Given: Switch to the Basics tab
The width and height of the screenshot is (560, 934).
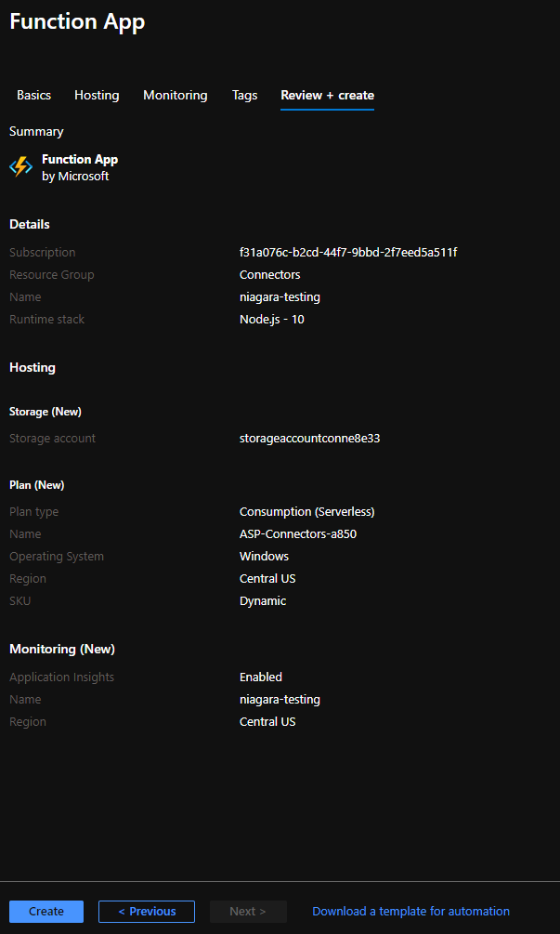Looking at the screenshot, I should click(x=34, y=95).
